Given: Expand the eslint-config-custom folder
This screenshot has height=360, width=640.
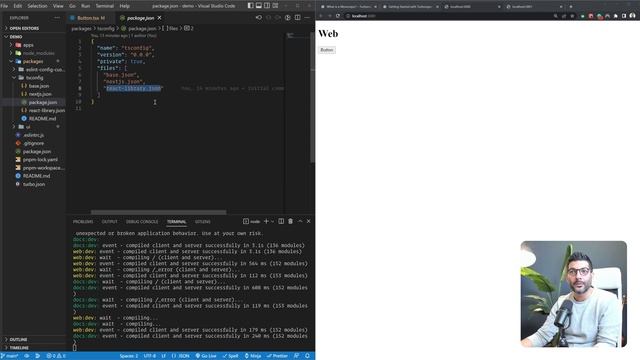Looking at the screenshot, I should coord(45,69).
